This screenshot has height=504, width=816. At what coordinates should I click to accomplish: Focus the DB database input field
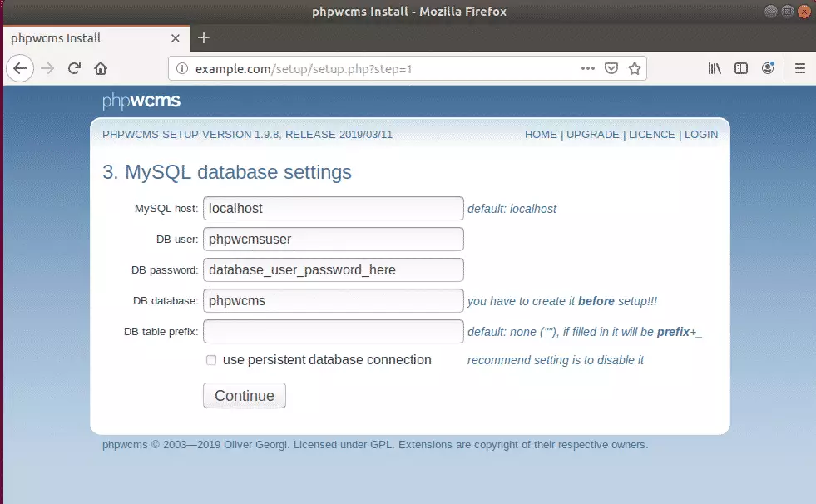pyautogui.click(x=333, y=300)
